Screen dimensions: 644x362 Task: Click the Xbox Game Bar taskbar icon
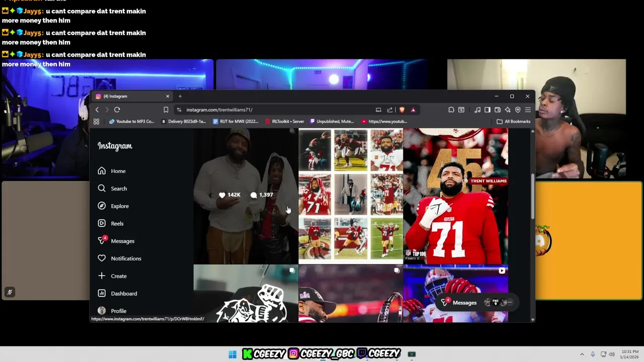point(412,354)
